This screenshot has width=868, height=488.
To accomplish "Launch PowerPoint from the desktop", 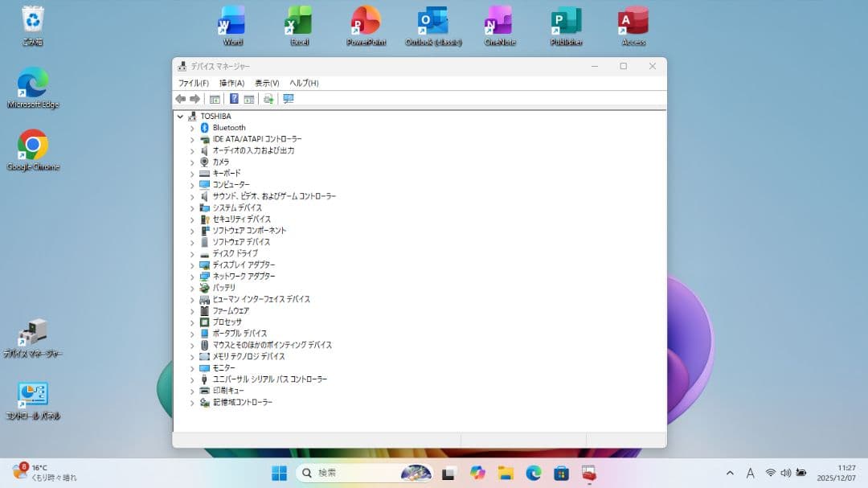I will pyautogui.click(x=366, y=20).
